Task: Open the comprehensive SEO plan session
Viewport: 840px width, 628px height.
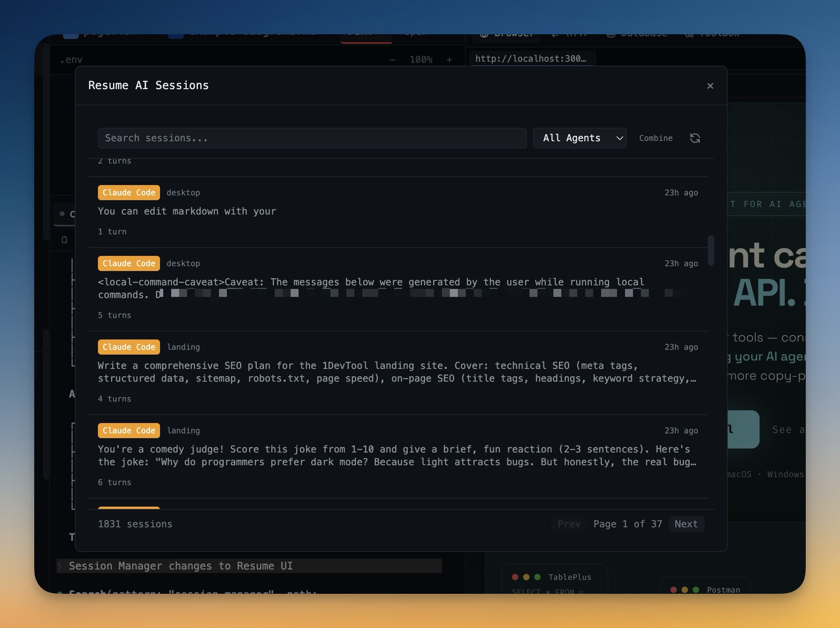Action: (x=398, y=373)
